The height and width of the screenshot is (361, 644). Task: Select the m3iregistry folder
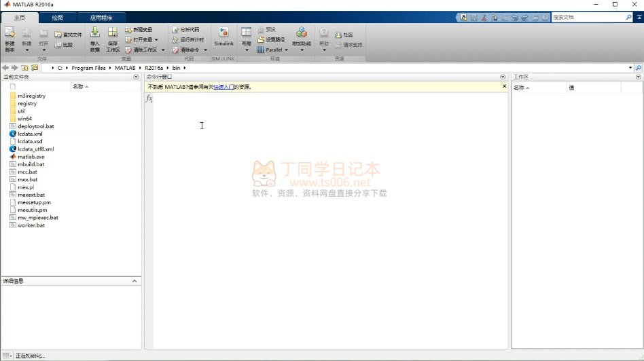32,96
